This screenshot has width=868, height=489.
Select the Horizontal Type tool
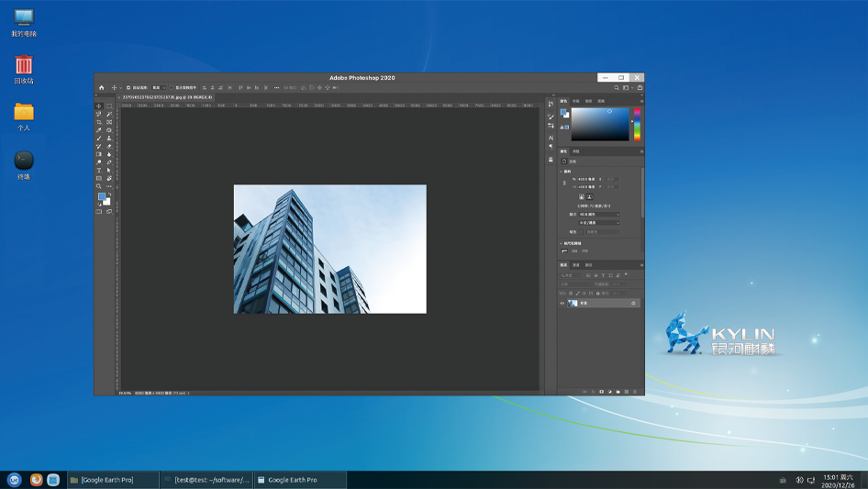coord(98,170)
